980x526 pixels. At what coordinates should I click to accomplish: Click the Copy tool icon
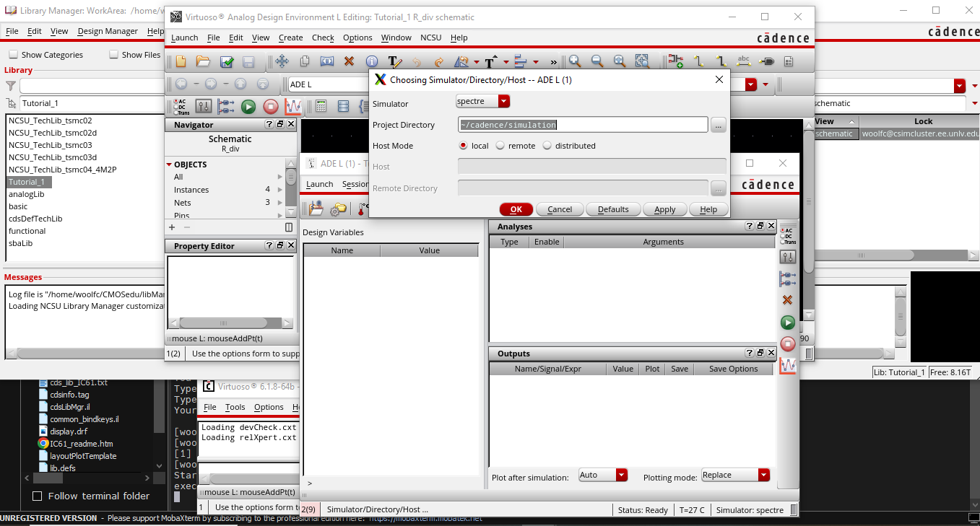coord(305,62)
